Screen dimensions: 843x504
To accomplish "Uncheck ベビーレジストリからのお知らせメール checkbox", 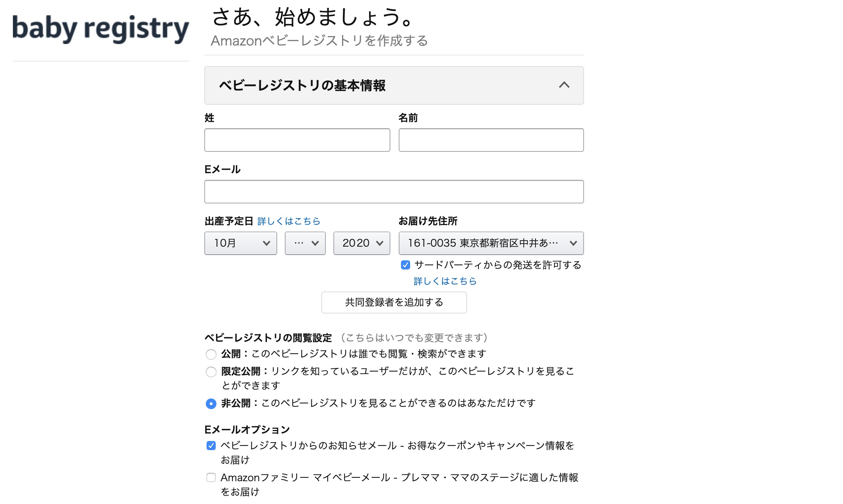I will point(211,446).
